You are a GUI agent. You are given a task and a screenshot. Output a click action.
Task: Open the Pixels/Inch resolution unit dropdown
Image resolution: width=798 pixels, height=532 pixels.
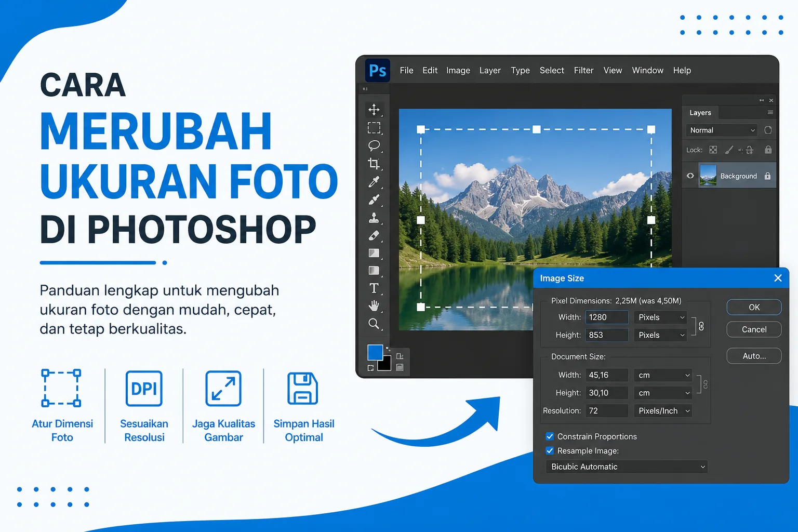(x=663, y=410)
